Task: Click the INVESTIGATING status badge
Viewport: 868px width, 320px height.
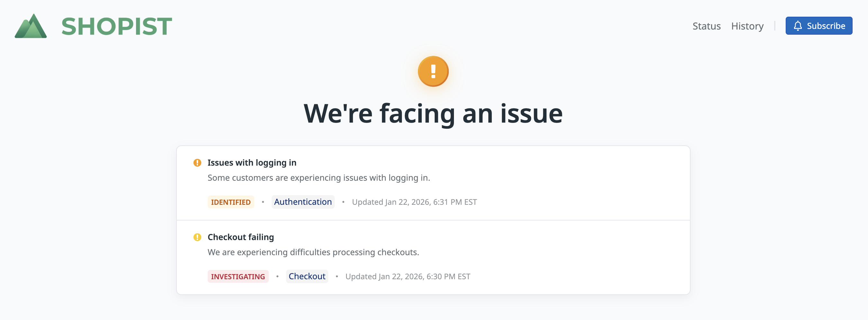Action: (238, 277)
